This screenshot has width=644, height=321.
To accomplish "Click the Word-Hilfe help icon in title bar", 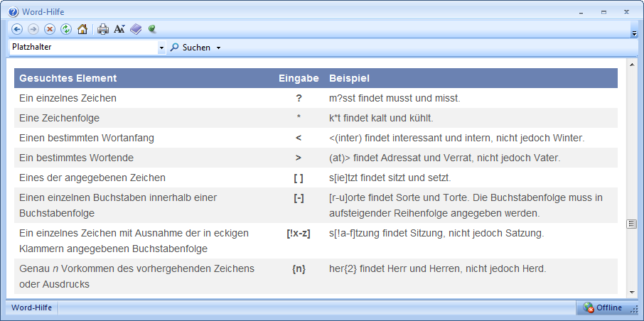I will [x=14, y=11].
